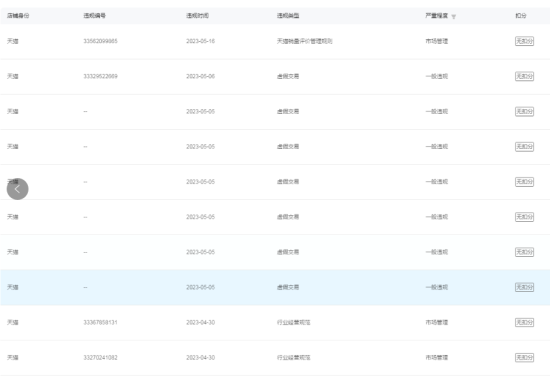The width and height of the screenshot is (550, 381).
Task: Click 虚假交易 in the 2023-05-06 row
Action: pos(288,76)
